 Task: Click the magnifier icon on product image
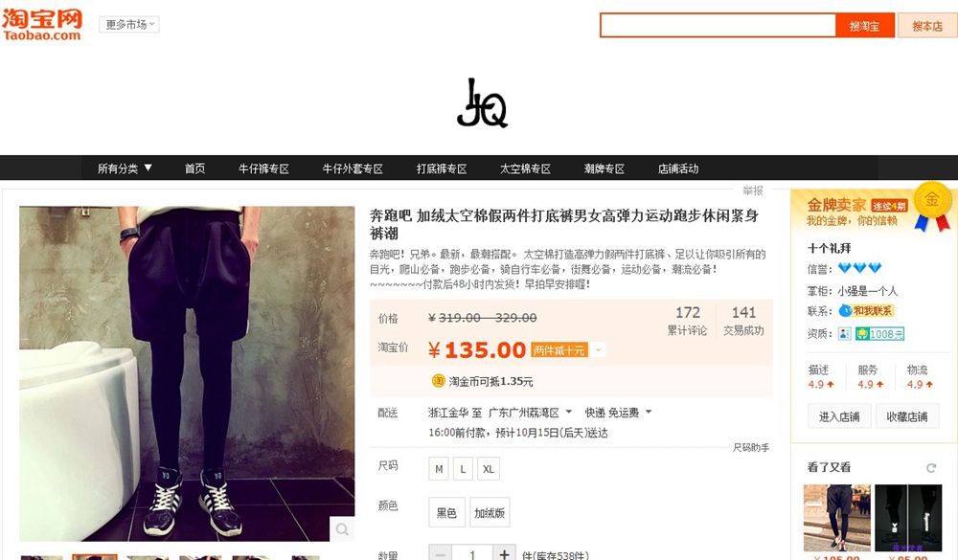342,528
